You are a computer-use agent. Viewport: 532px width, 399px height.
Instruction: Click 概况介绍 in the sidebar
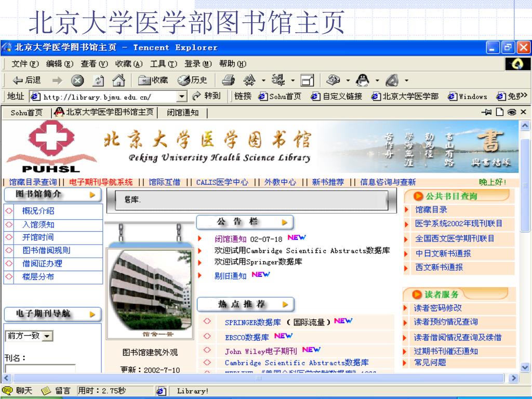coord(38,211)
